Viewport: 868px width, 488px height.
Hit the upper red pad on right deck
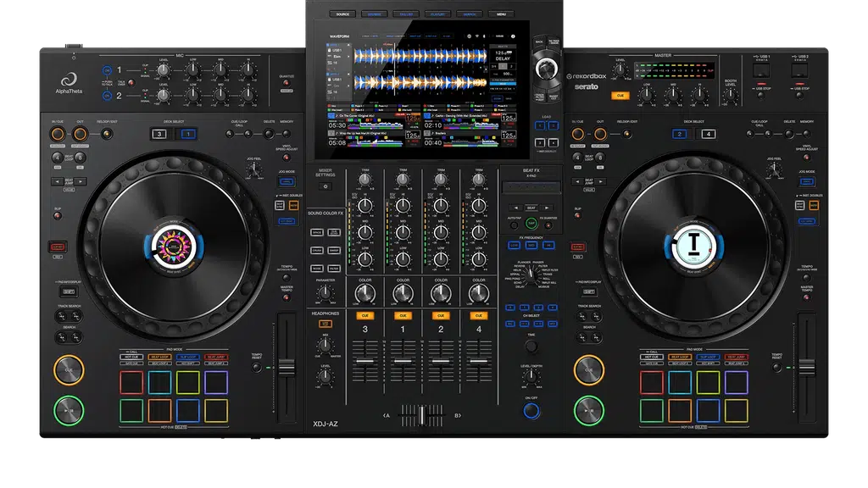pos(652,382)
